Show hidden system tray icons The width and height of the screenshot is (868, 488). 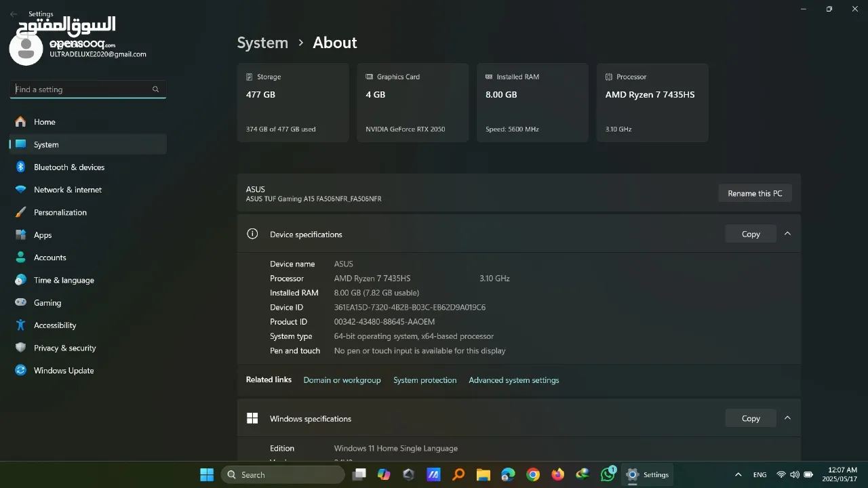738,474
